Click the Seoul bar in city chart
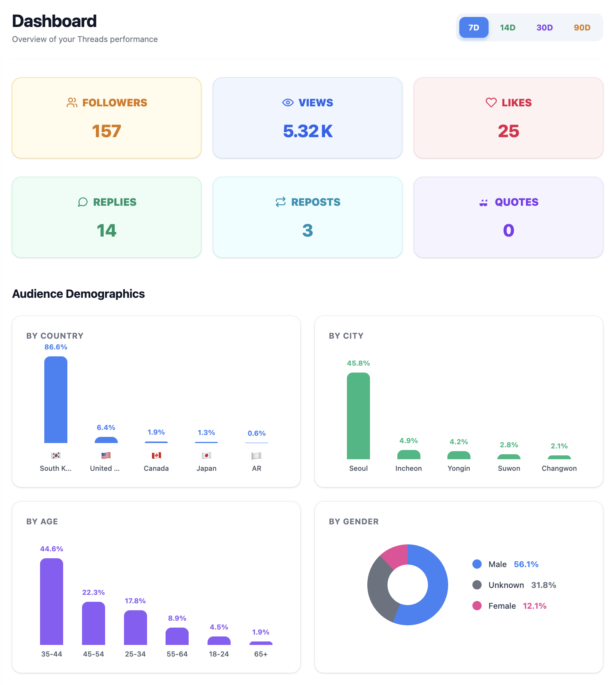Screen dimensions: 616x685 (358, 416)
